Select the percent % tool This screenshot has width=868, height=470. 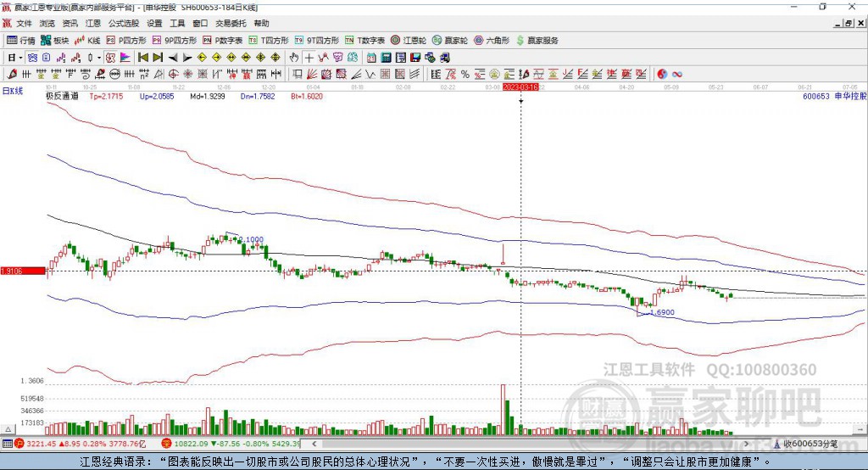click(465, 75)
